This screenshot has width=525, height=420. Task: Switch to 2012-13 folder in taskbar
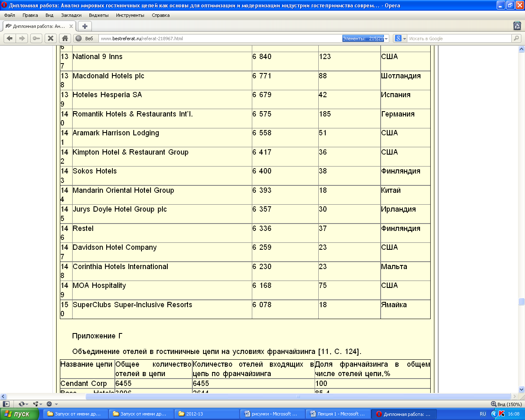click(207, 414)
